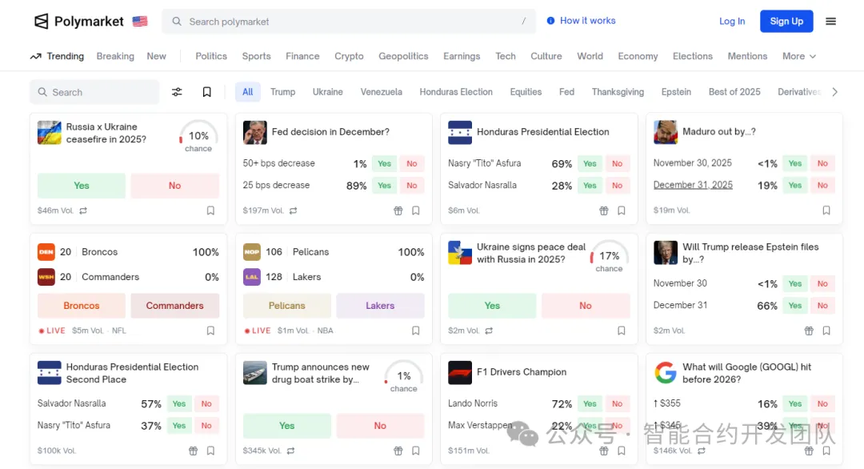Screen dimensions: 864x469
Task: Click the Polymarket logo icon
Action: 41,21
